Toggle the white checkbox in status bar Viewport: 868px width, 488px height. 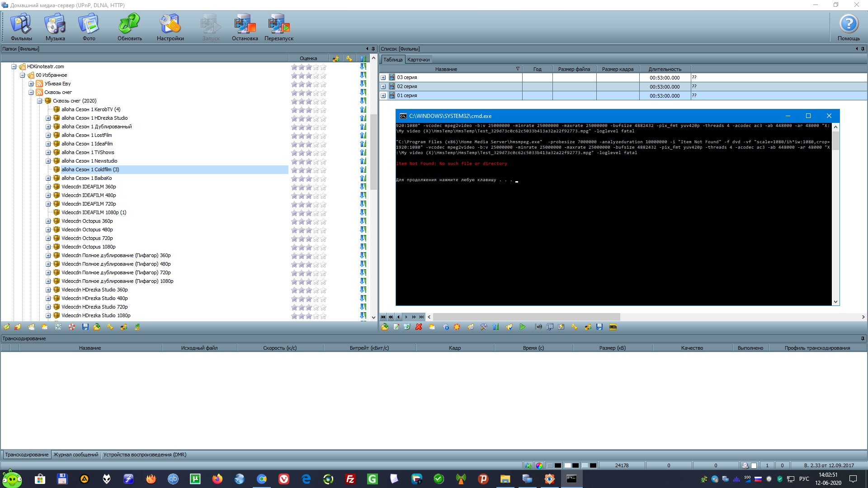click(x=754, y=465)
